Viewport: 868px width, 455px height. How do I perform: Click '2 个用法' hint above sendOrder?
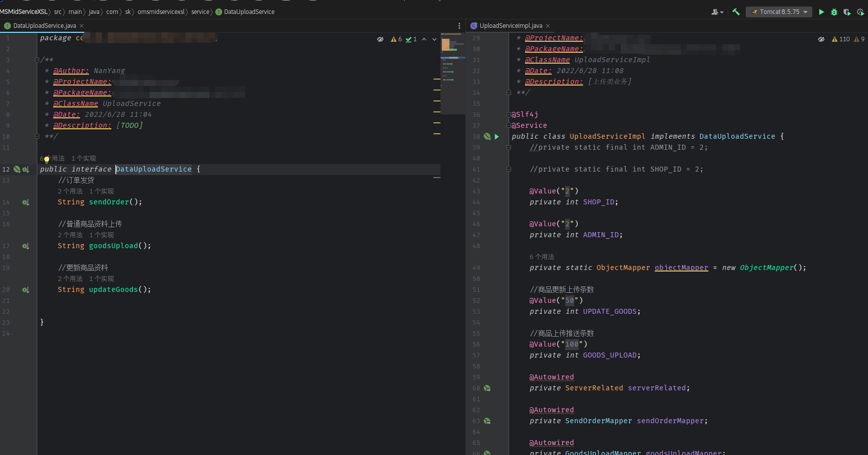pos(70,191)
